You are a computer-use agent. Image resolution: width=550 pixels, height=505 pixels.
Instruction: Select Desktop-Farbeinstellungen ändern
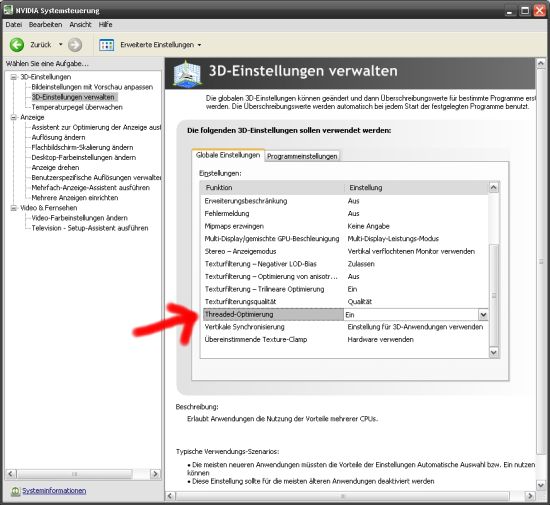83,157
